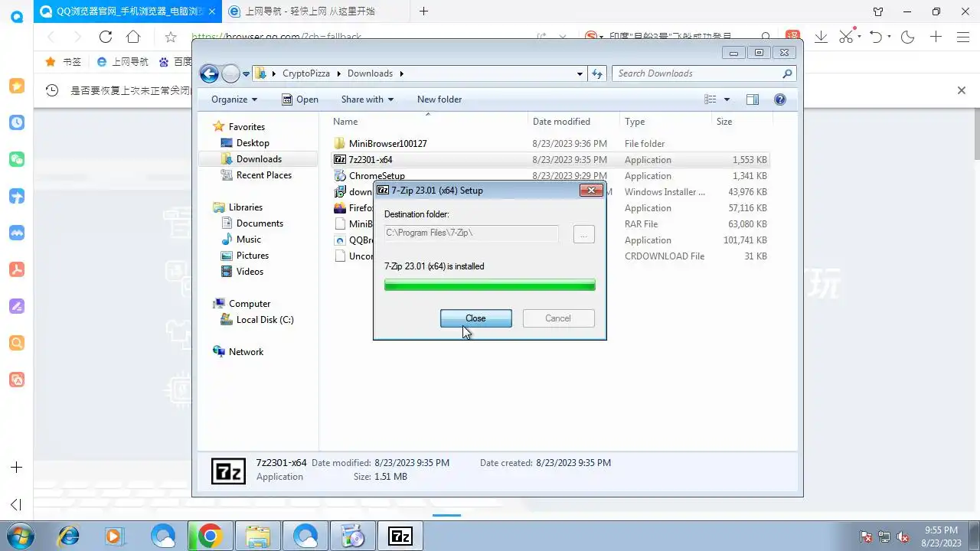Sort by the Type column header
This screenshot has width=980, height=551.
pos(665,122)
